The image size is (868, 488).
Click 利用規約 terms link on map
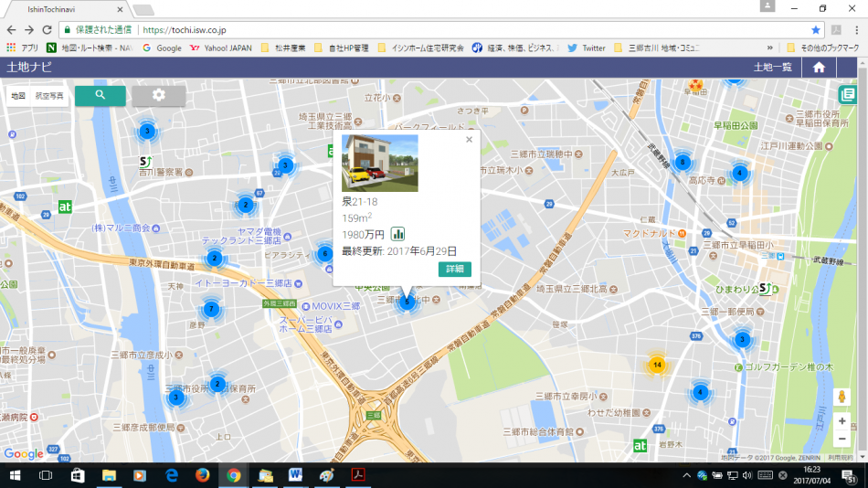tap(841, 458)
